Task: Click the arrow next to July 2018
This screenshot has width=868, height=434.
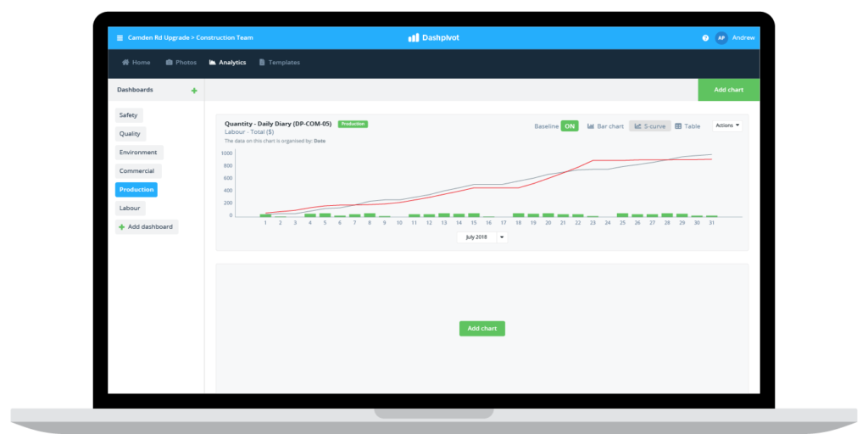Action: (x=502, y=237)
